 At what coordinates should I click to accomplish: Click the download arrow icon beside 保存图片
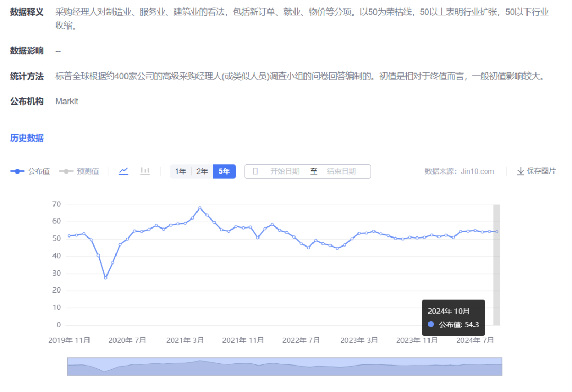pyautogui.click(x=521, y=171)
